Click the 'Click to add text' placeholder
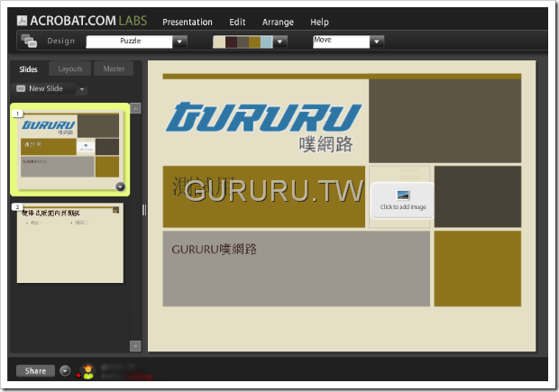 click(410, 174)
